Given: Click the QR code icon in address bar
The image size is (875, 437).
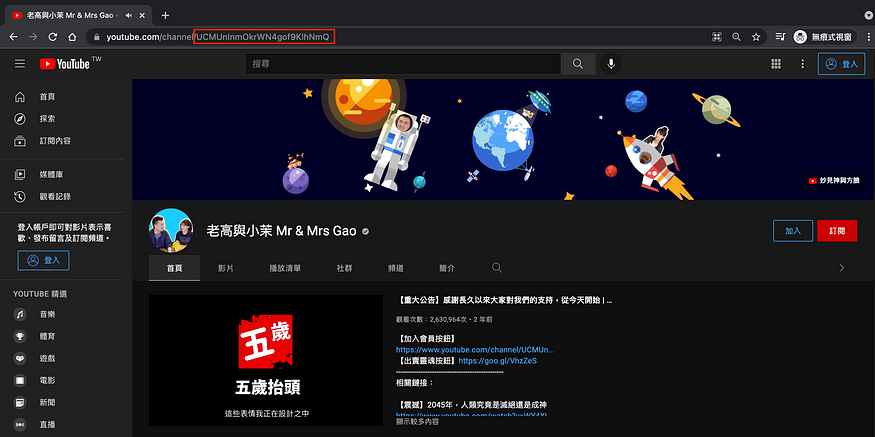Looking at the screenshot, I should (x=717, y=37).
